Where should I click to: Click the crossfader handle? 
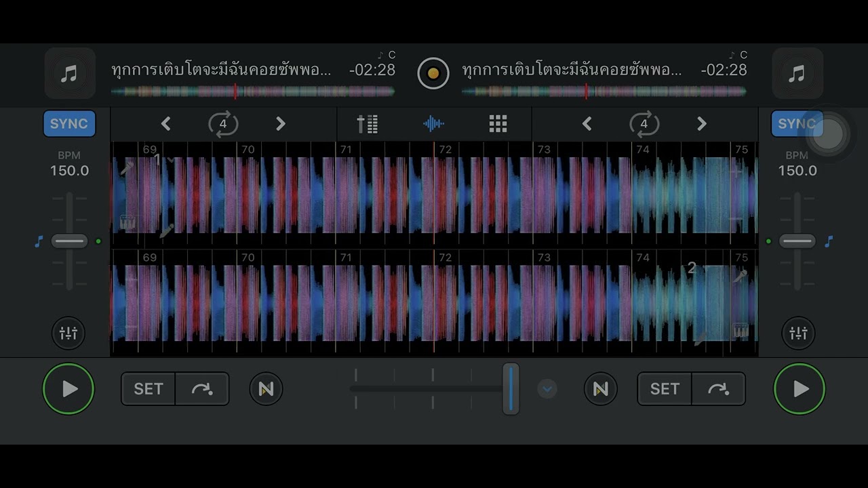click(511, 388)
